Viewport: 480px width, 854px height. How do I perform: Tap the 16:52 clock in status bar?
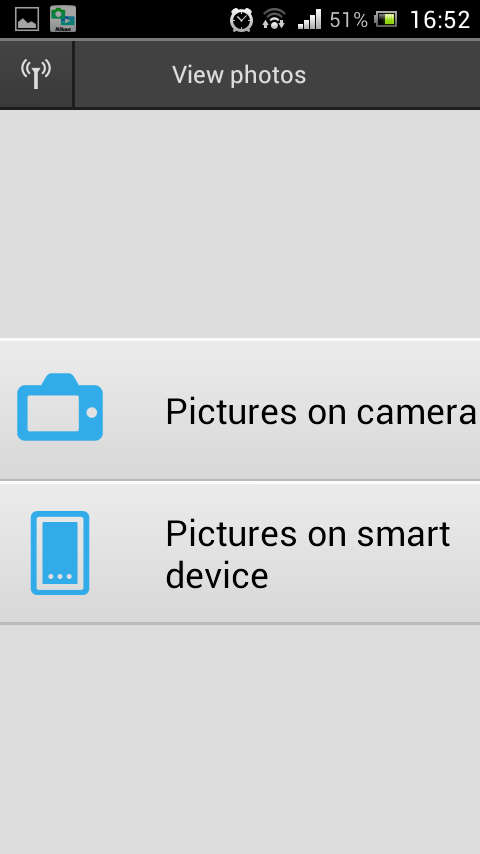[x=440, y=20]
